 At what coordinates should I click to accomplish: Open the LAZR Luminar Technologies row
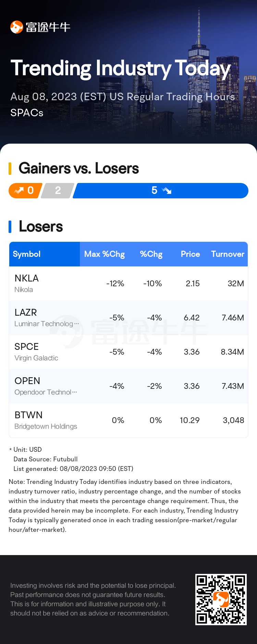click(x=128, y=318)
